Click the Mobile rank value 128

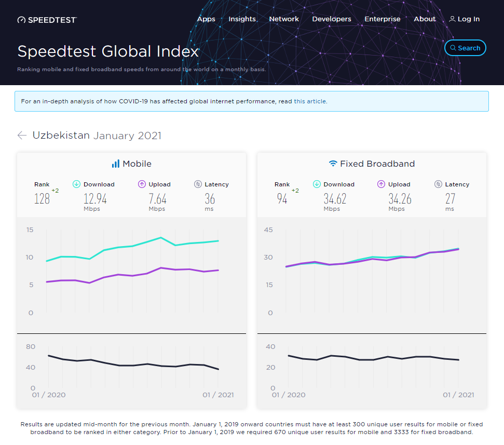click(x=42, y=199)
